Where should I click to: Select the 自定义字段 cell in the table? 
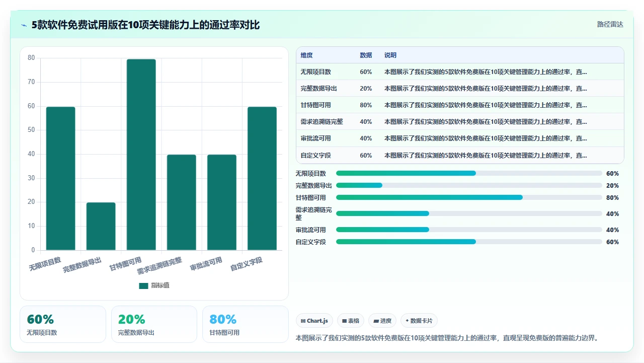(x=316, y=156)
